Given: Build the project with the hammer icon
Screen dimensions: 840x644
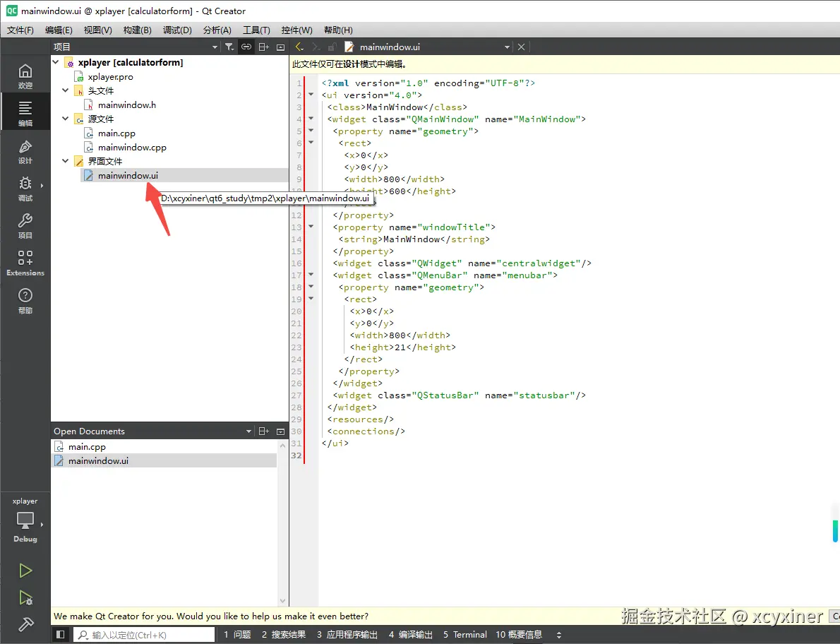Looking at the screenshot, I should (x=25, y=625).
